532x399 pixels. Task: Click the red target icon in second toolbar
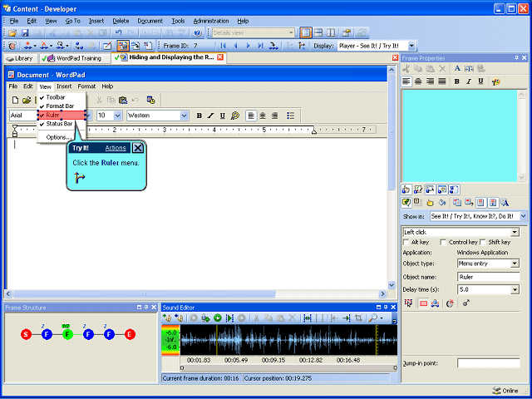tap(12, 46)
